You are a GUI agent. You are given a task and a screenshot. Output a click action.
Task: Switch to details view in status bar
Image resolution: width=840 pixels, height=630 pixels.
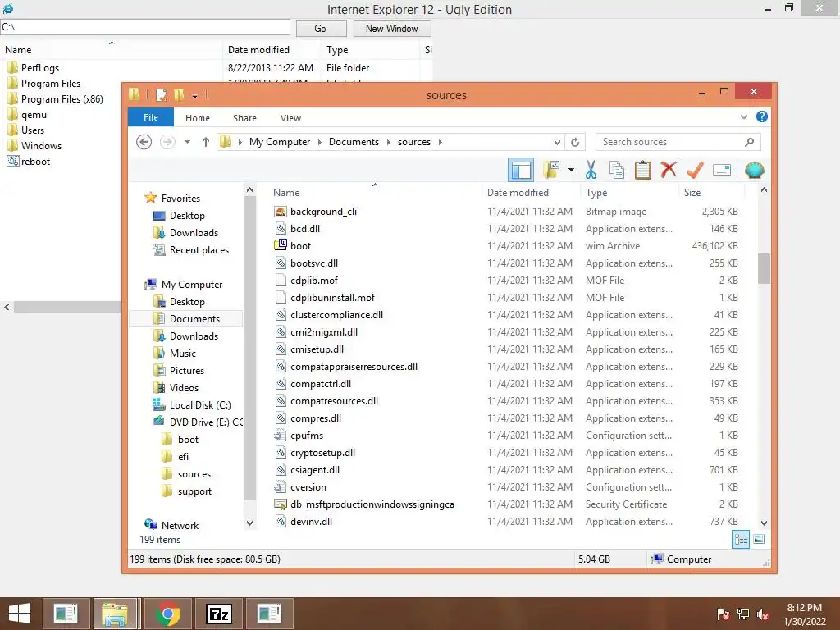tap(741, 540)
